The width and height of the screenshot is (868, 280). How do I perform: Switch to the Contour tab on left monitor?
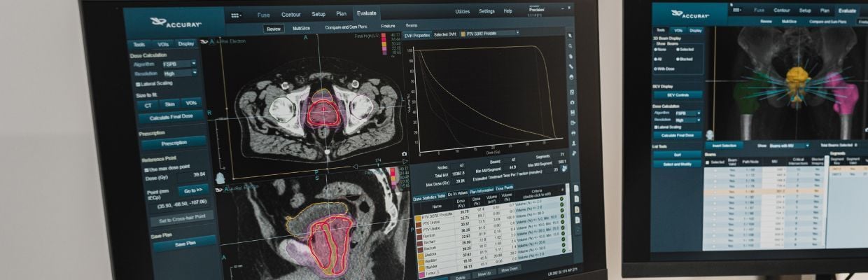[290, 15]
